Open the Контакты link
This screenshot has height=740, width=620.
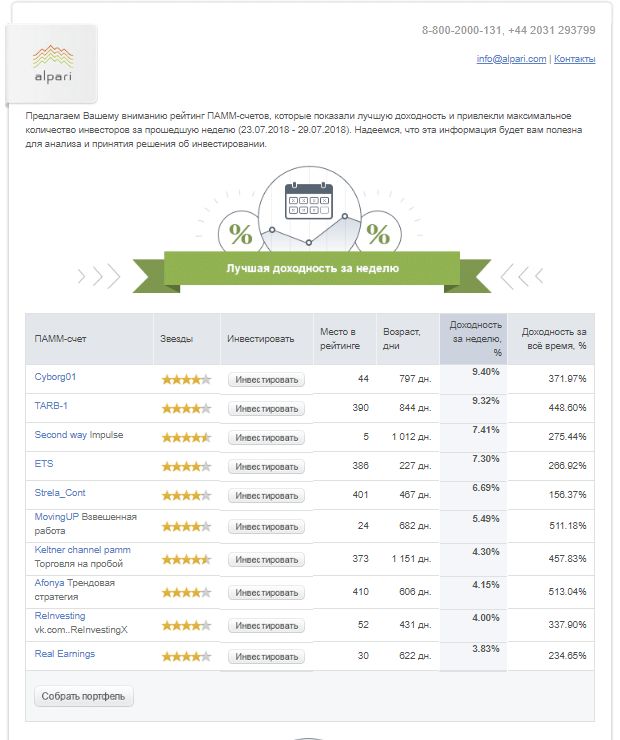coord(574,59)
